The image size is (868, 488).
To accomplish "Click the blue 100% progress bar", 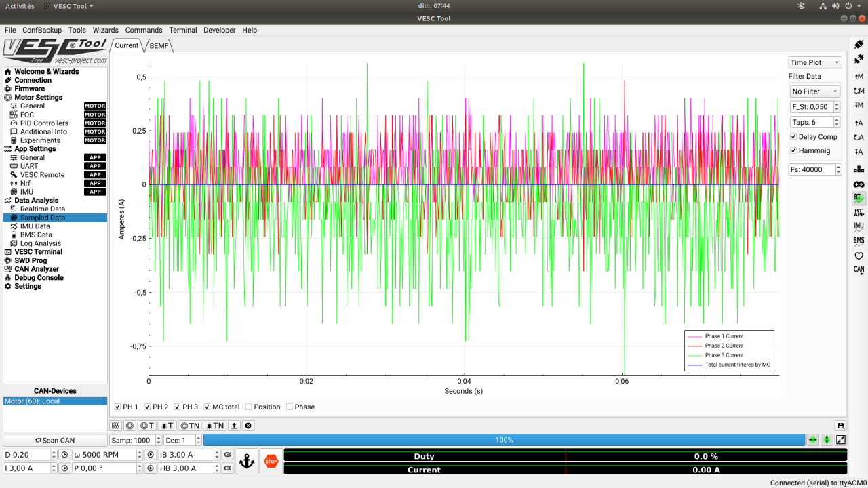I will click(504, 440).
